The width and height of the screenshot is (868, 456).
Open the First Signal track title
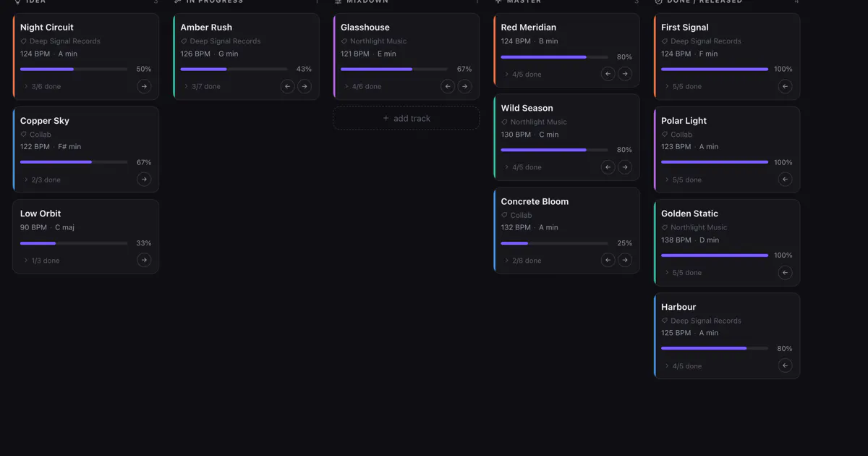(x=685, y=28)
